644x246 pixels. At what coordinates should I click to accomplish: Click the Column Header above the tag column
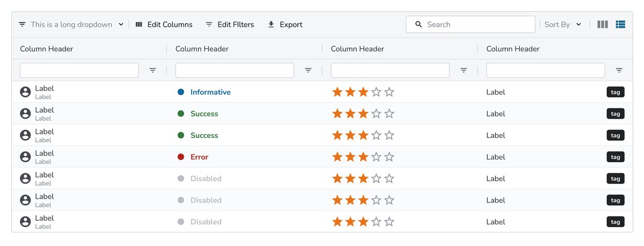513,49
